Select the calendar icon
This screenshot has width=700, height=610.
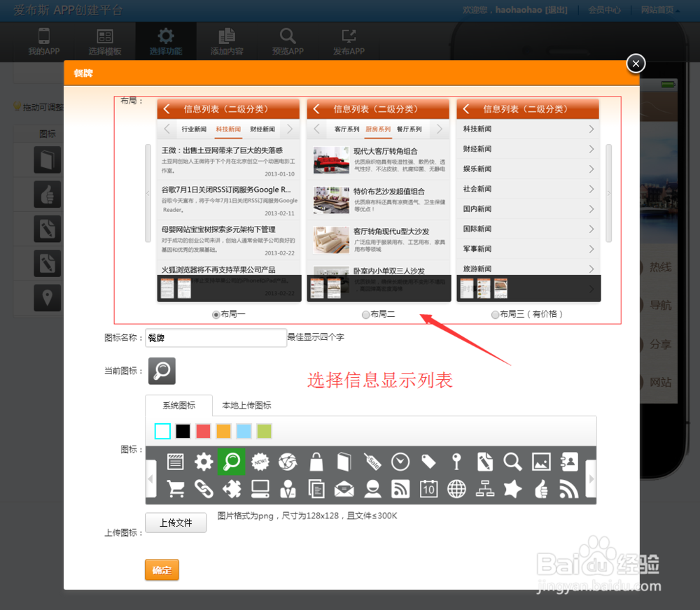pyautogui.click(x=428, y=488)
